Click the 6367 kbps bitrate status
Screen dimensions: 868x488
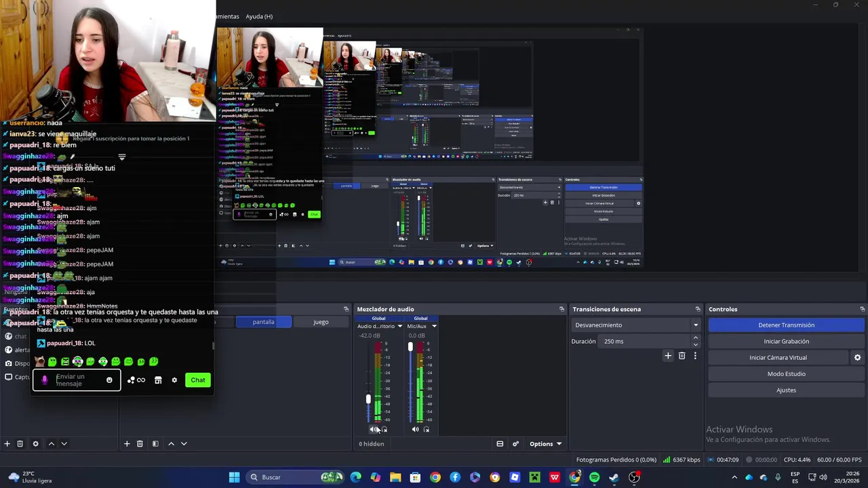(x=682, y=460)
